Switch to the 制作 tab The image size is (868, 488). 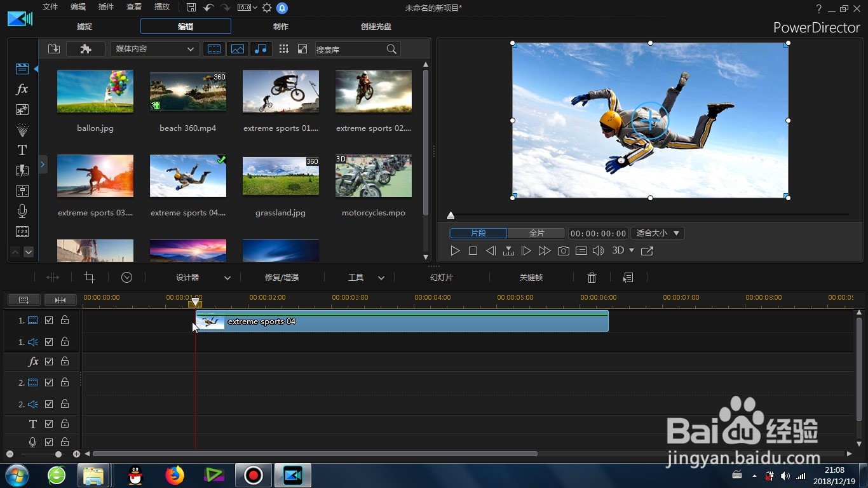tap(280, 26)
